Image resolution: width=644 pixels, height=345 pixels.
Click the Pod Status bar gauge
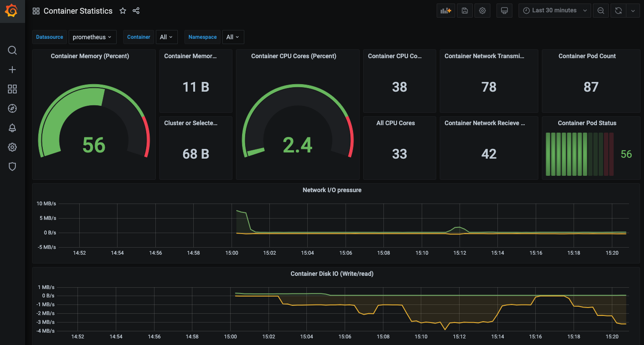580,154
